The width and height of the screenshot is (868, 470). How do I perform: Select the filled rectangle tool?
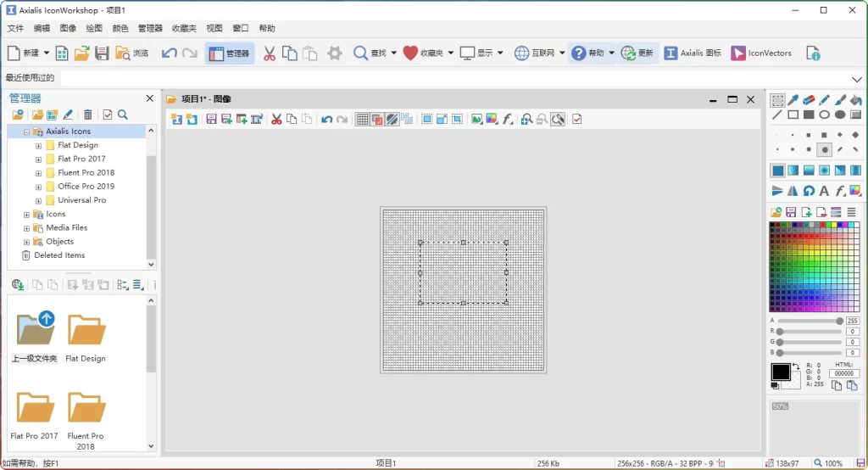(809, 115)
